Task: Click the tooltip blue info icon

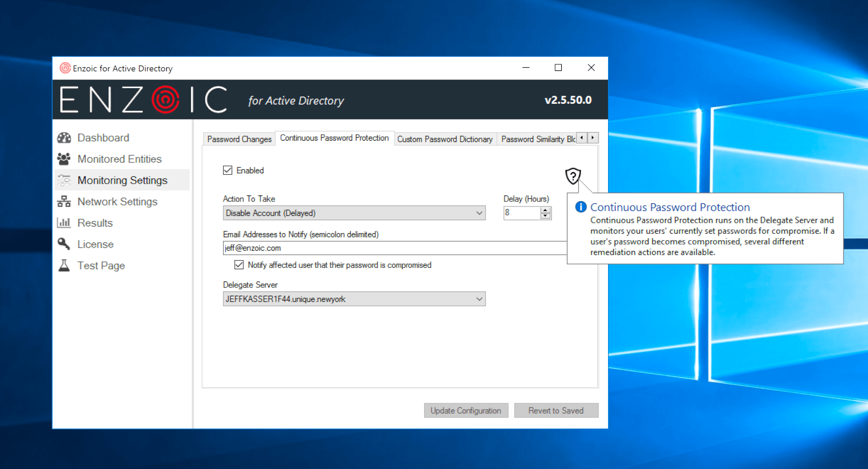Action: (x=581, y=207)
